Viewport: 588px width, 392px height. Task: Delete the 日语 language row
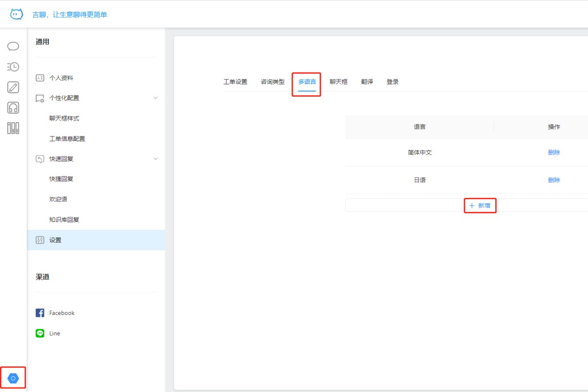(x=554, y=180)
